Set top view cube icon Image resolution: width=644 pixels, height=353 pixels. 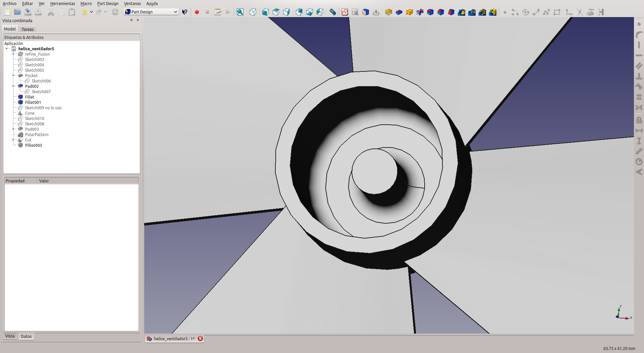tap(276, 12)
